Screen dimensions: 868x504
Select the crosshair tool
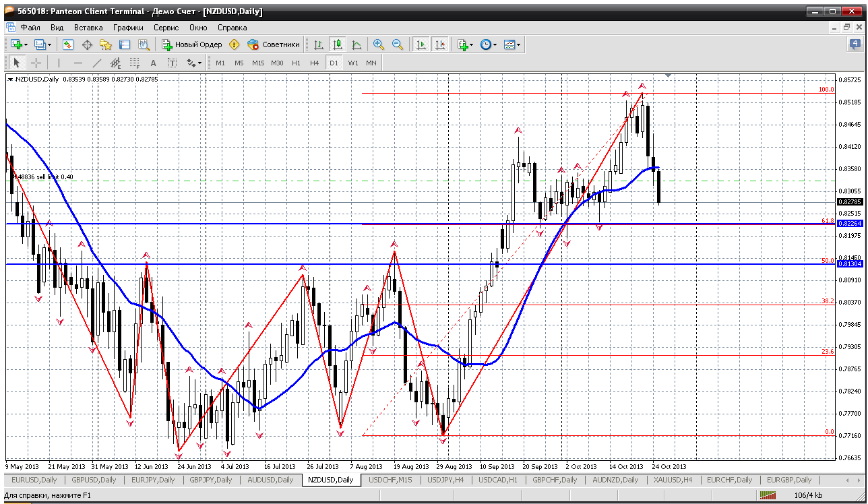(x=36, y=63)
